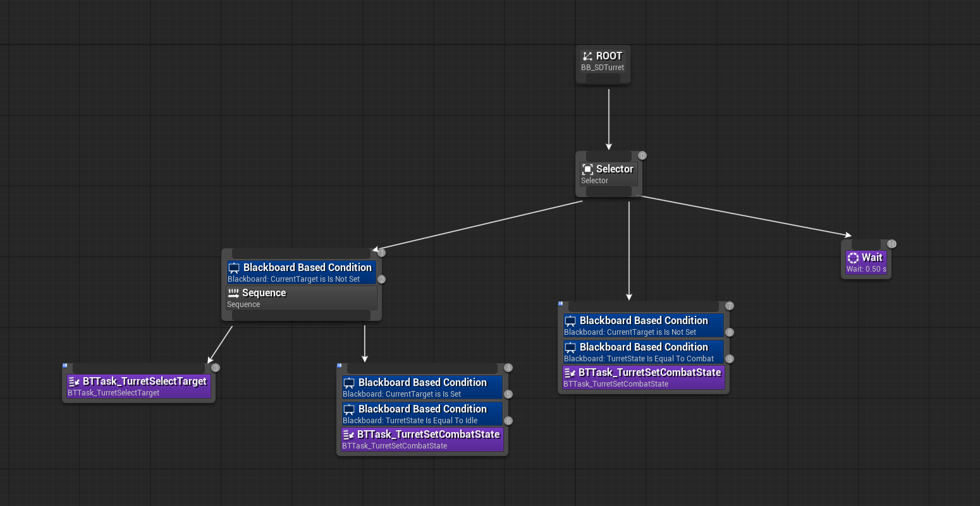Image resolution: width=980 pixels, height=506 pixels.
Task: Click execution index badge 10 on Wait node
Action: [891, 244]
